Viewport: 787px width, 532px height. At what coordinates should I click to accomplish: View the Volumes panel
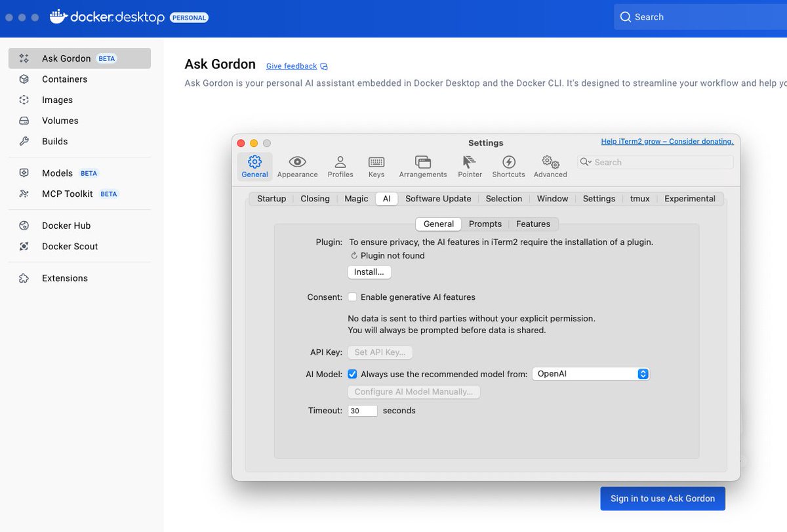tap(59, 121)
